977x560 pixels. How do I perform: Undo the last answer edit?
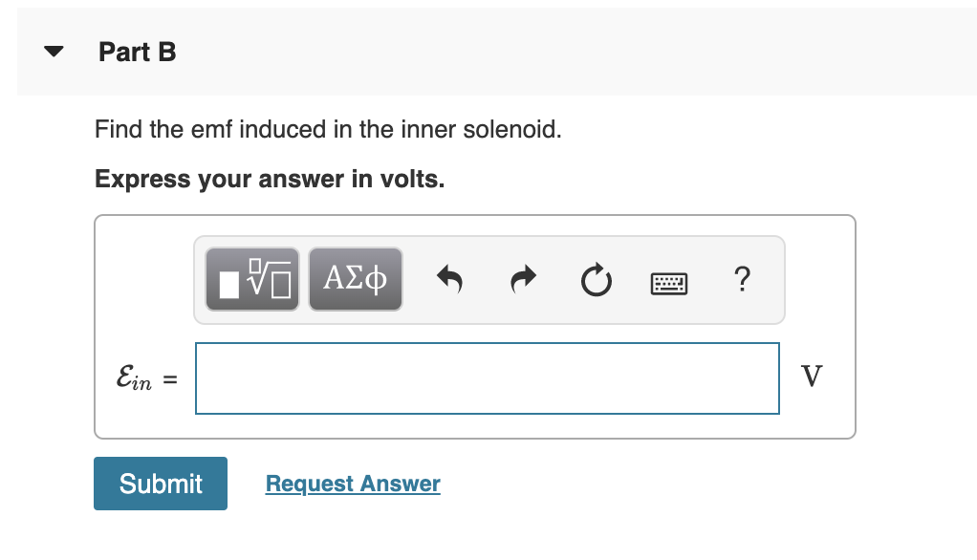coord(449,280)
